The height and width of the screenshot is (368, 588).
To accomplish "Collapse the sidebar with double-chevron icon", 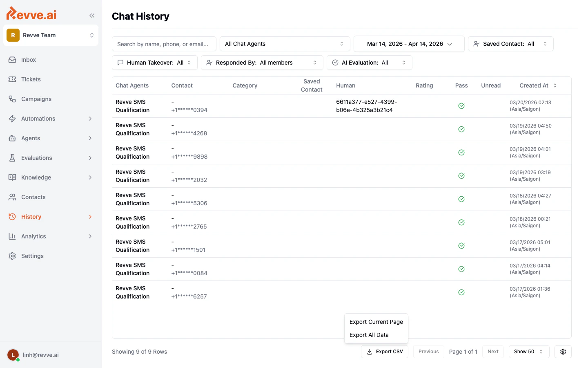I will [x=92, y=16].
